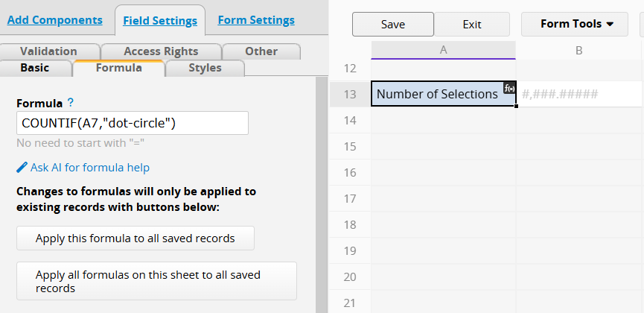This screenshot has width=644, height=313.
Task: Select the Other tab
Action: pos(261,51)
